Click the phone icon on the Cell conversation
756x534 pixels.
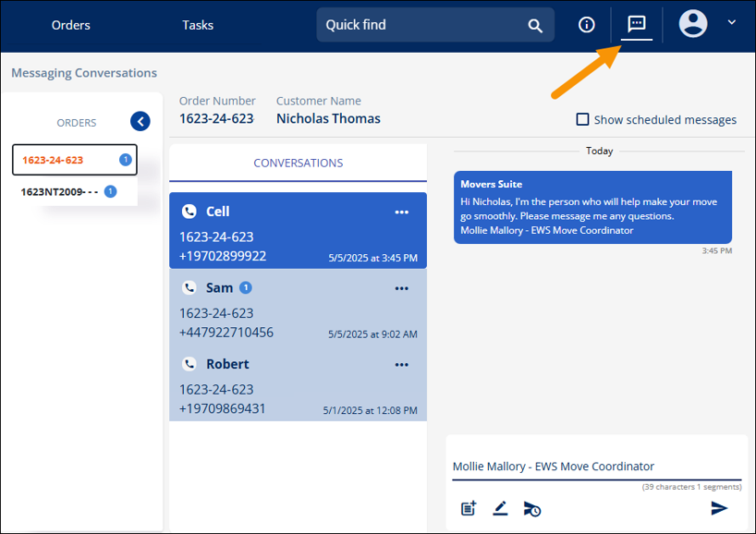point(190,212)
